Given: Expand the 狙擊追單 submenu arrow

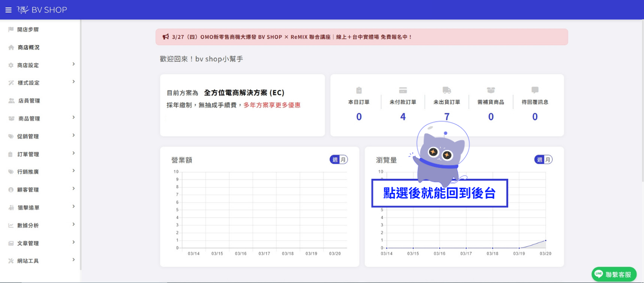Looking at the screenshot, I should (74, 207).
